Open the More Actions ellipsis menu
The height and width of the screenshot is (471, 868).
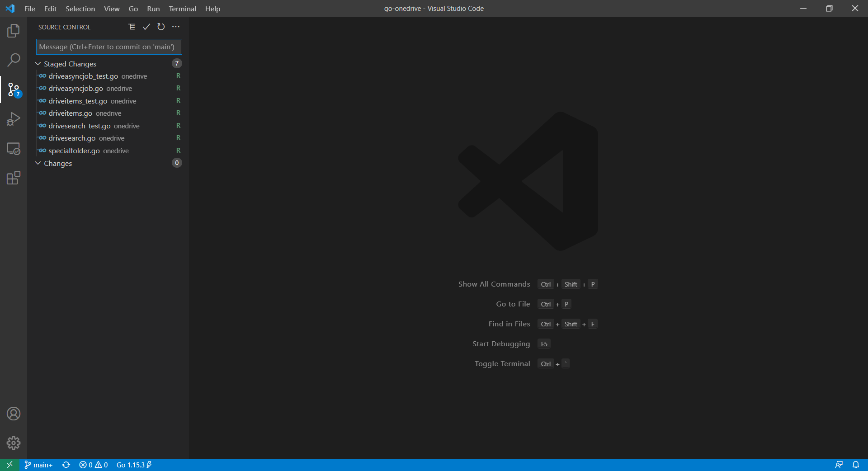click(x=176, y=27)
